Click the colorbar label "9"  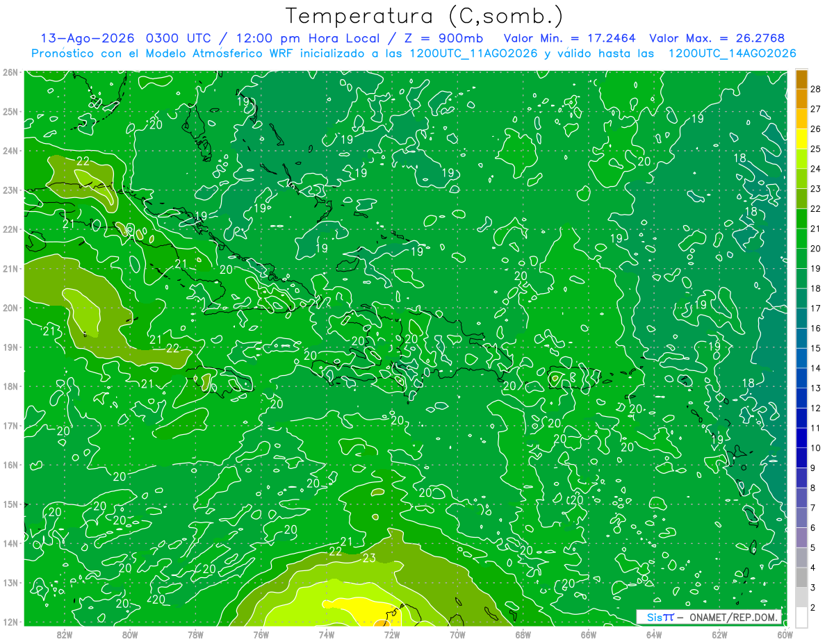pos(813,468)
